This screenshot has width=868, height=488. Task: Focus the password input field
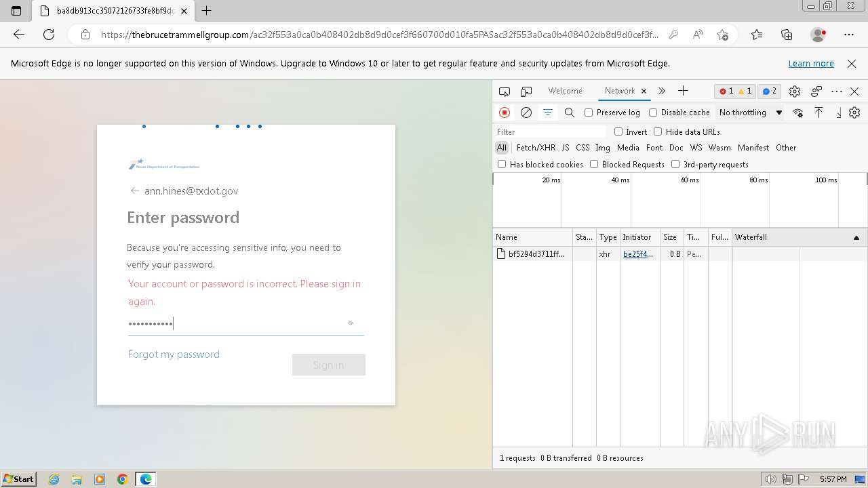tap(246, 324)
